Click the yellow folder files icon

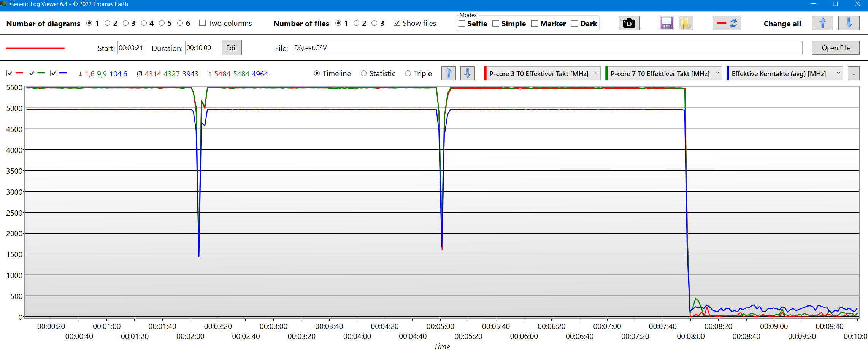coord(686,23)
